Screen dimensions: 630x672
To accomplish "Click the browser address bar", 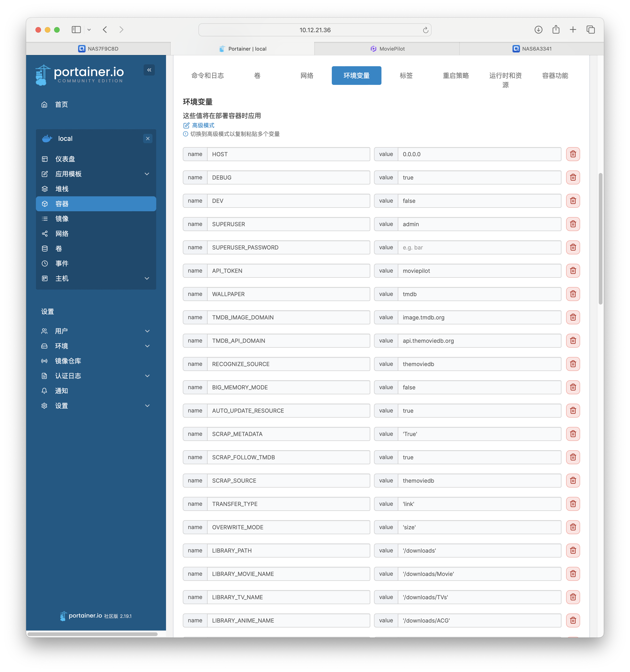I will 315,30.
